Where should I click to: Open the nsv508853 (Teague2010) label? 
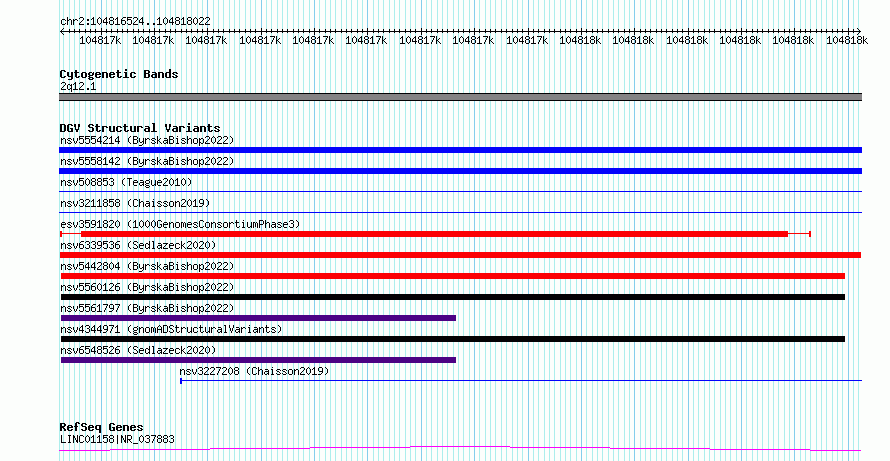(x=126, y=182)
